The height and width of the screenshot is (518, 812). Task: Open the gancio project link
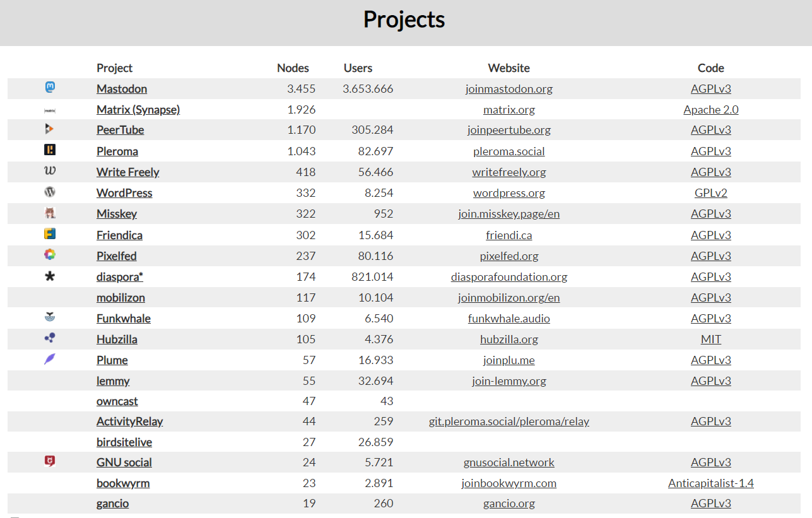[113, 503]
